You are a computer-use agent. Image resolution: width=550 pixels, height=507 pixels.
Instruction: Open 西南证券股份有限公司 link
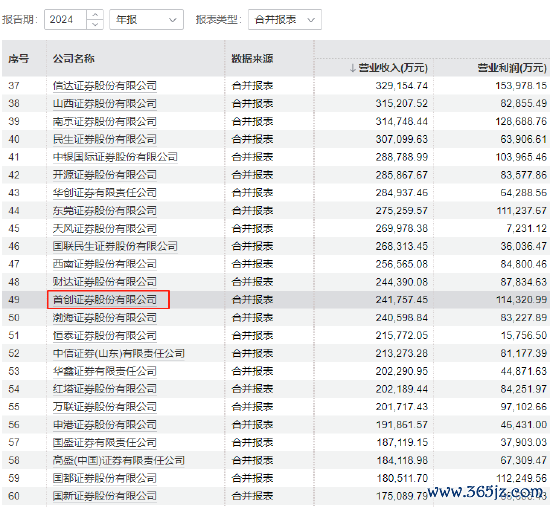tap(105, 264)
